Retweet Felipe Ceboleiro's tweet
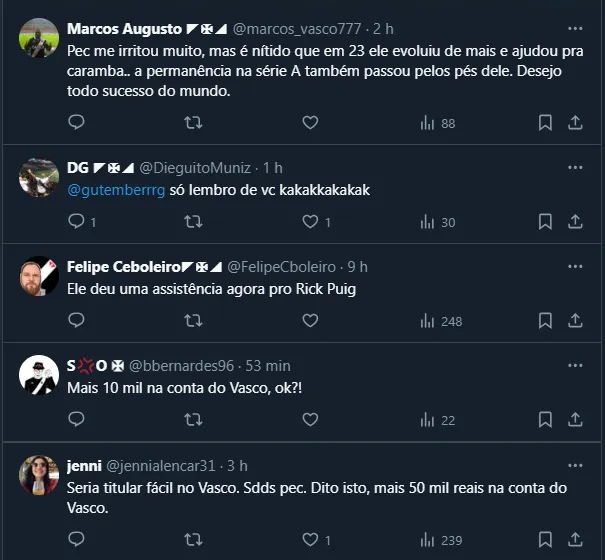 click(x=194, y=321)
